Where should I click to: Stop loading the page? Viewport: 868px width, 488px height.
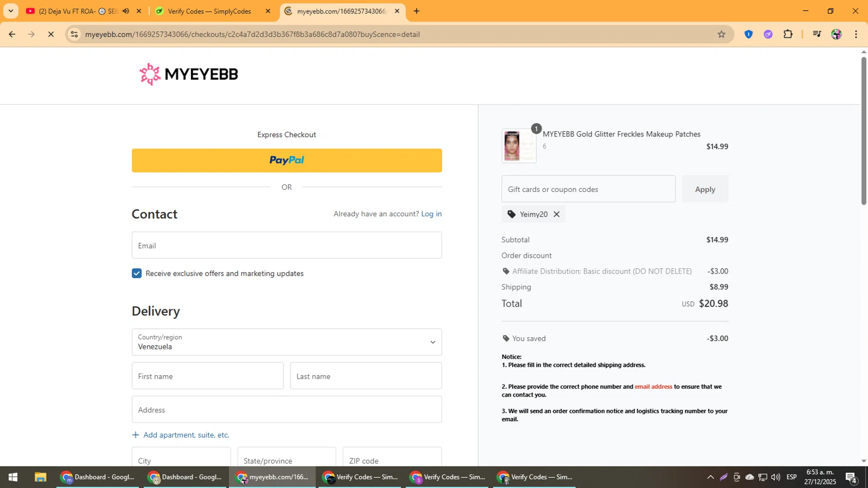(51, 34)
